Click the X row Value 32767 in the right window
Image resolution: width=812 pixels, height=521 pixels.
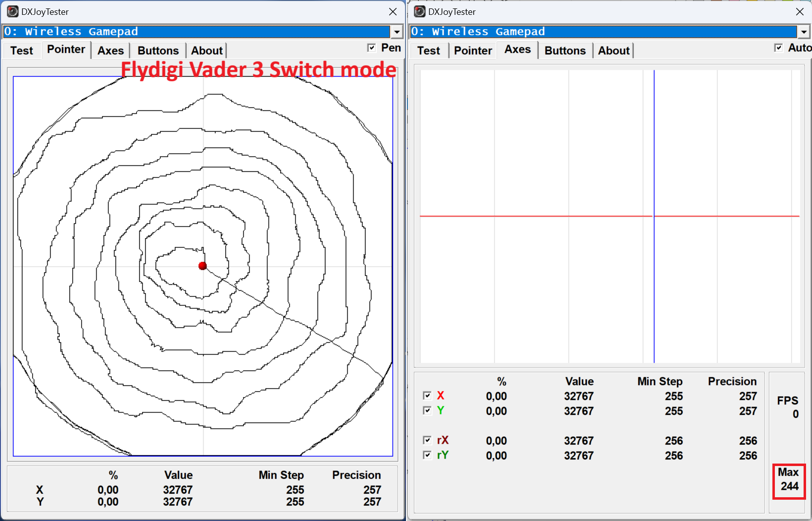(579, 396)
